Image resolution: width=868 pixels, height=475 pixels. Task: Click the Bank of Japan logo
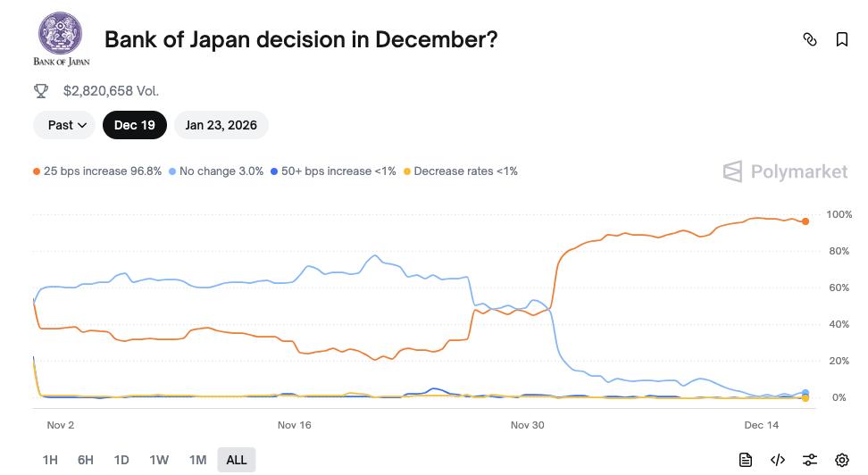[61, 38]
